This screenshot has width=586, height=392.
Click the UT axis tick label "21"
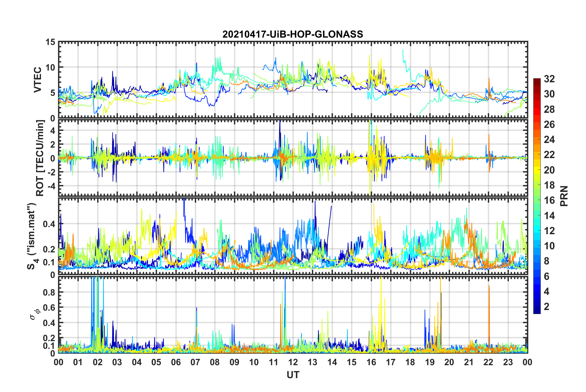[469, 362]
